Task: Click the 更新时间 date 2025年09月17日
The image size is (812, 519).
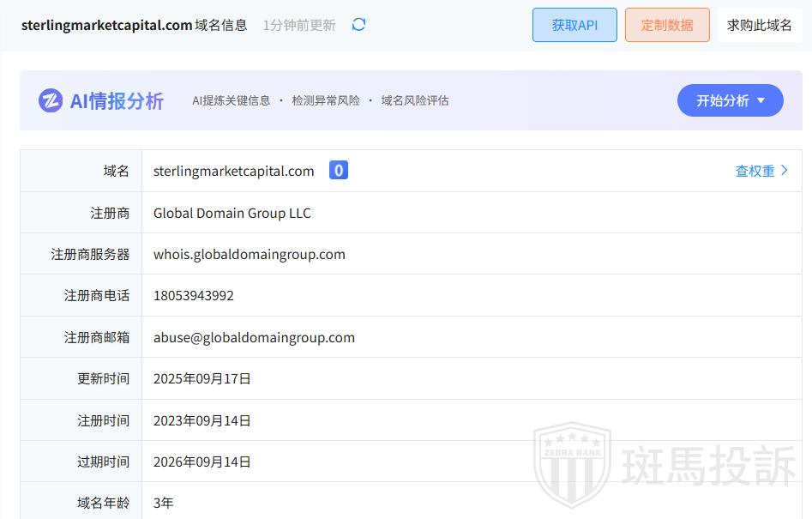Action: click(x=201, y=378)
